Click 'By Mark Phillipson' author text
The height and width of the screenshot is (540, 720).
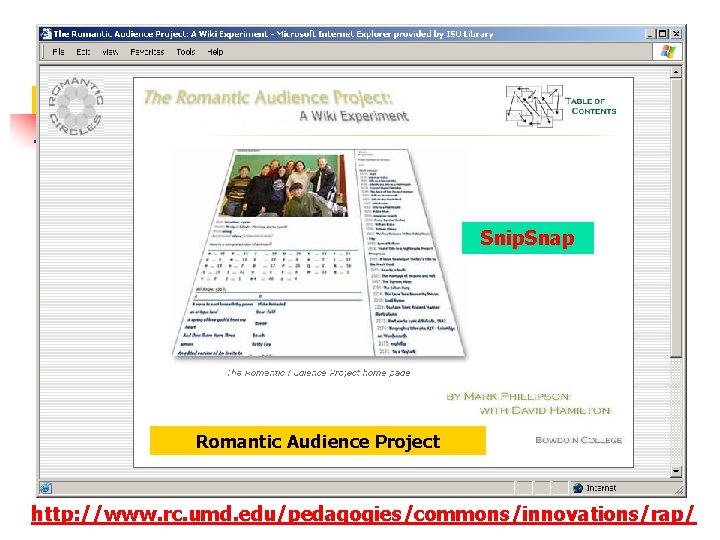coord(508,396)
